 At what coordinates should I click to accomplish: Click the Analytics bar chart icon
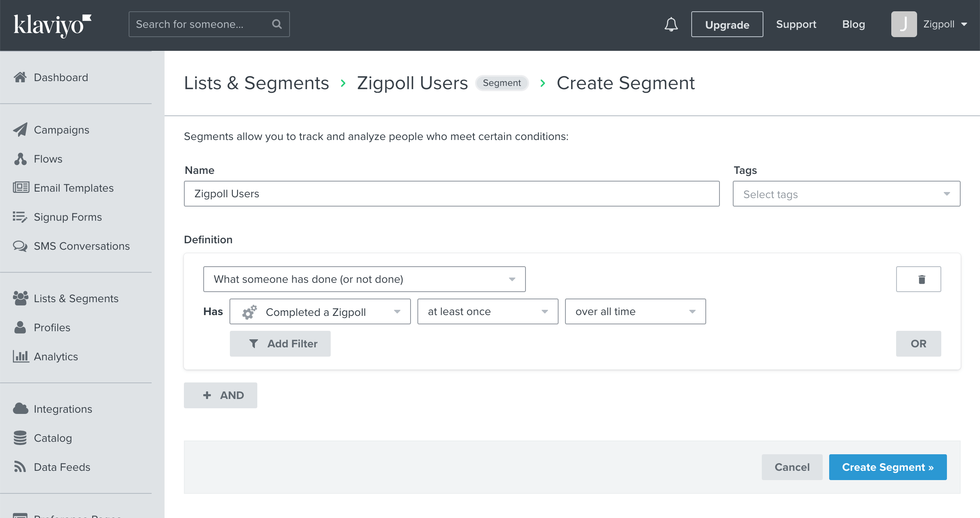pyautogui.click(x=21, y=356)
